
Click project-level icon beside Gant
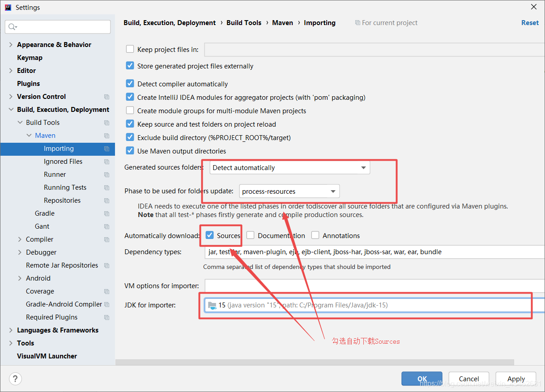point(106,226)
